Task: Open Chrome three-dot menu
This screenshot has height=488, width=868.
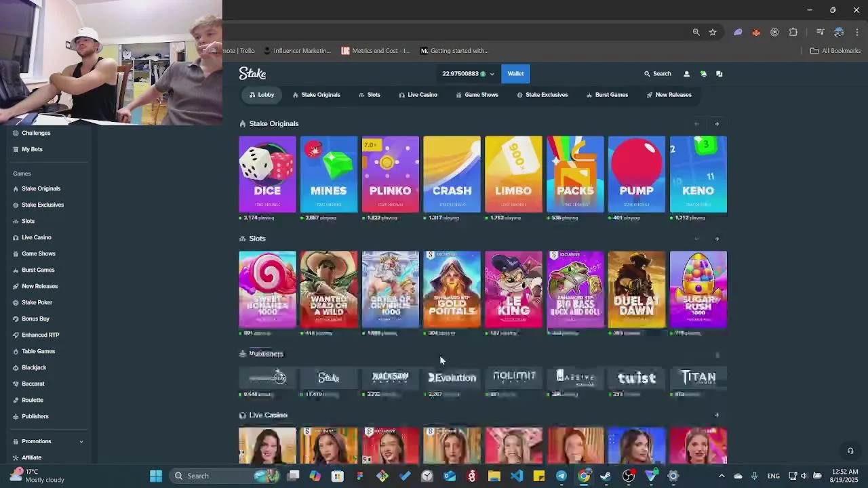Action: [x=858, y=32]
